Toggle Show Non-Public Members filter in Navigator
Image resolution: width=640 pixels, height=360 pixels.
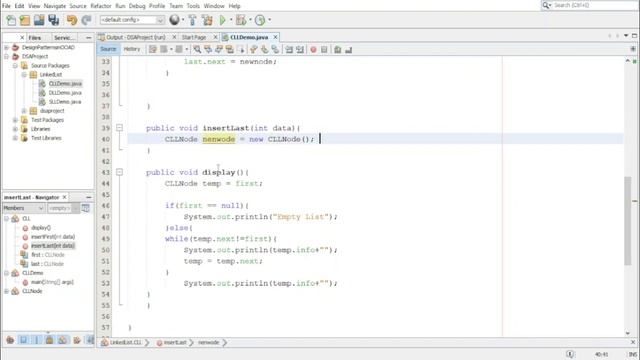pos(49,340)
